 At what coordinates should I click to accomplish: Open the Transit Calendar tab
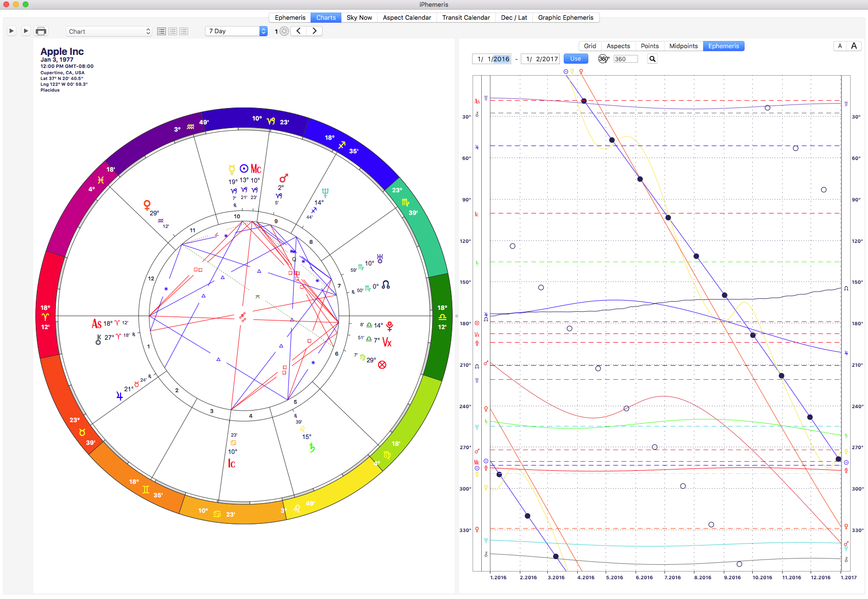466,17
